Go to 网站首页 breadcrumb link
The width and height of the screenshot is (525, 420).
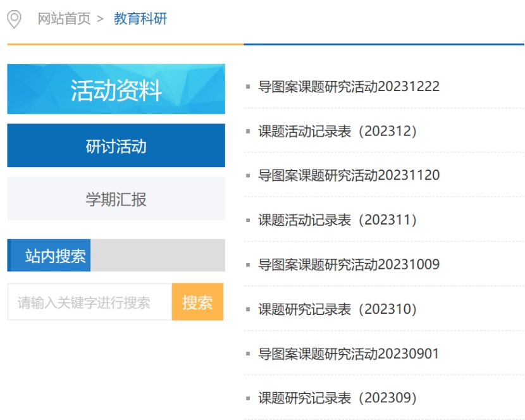tap(64, 19)
